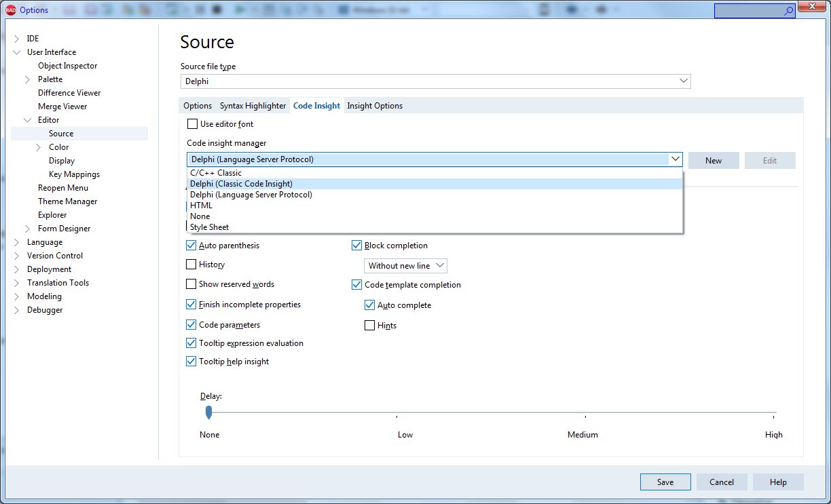Go to the Insight Options tab
Image resolution: width=831 pixels, height=504 pixels.
pyautogui.click(x=375, y=106)
